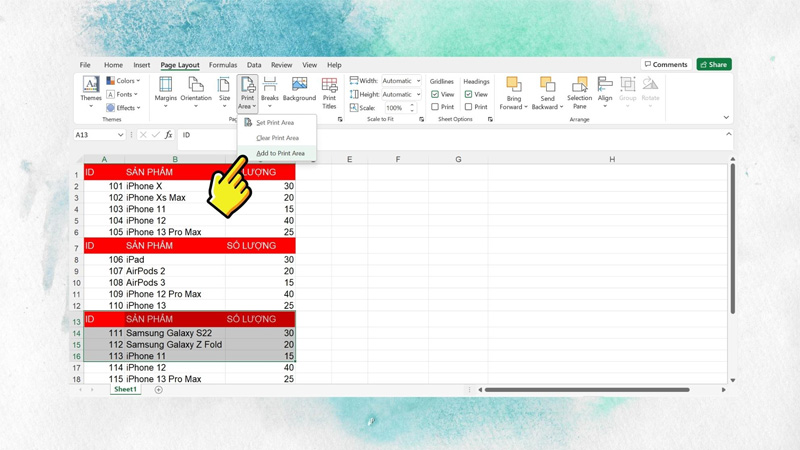Select row 17 header

click(77, 368)
